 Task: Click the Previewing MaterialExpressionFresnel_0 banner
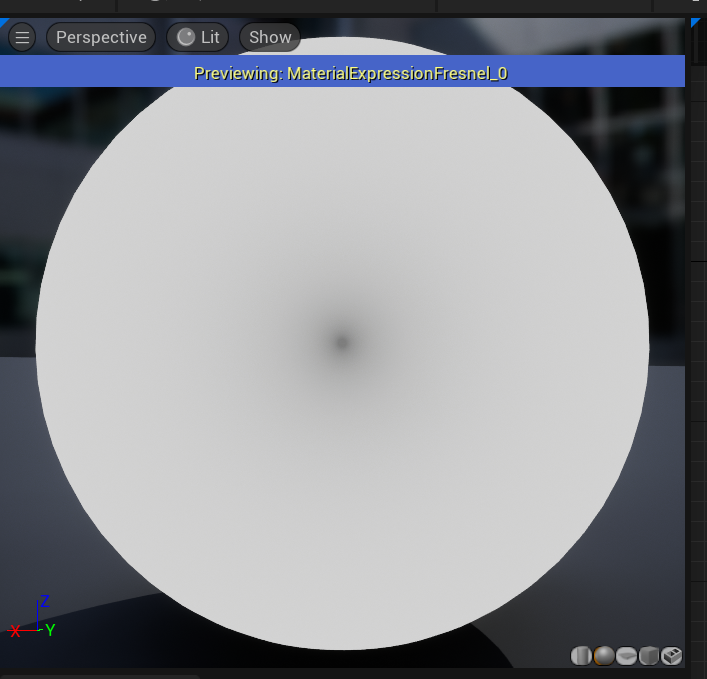342,71
